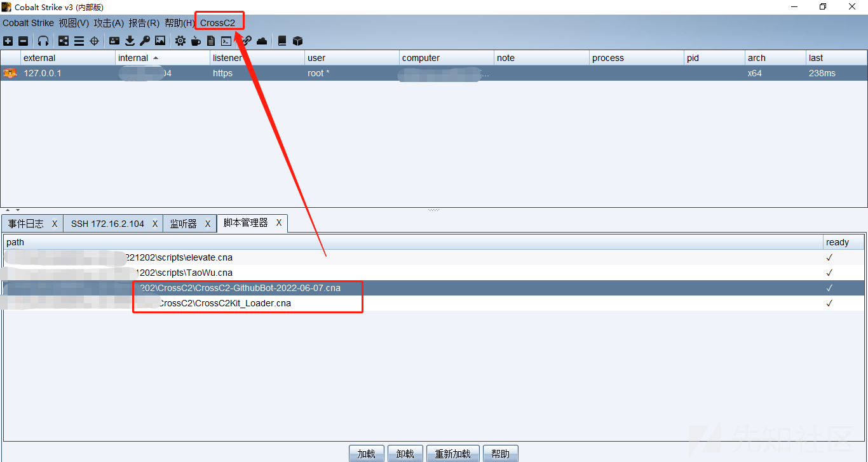Sort by the user column header
This screenshot has width=868, height=462.
point(352,58)
